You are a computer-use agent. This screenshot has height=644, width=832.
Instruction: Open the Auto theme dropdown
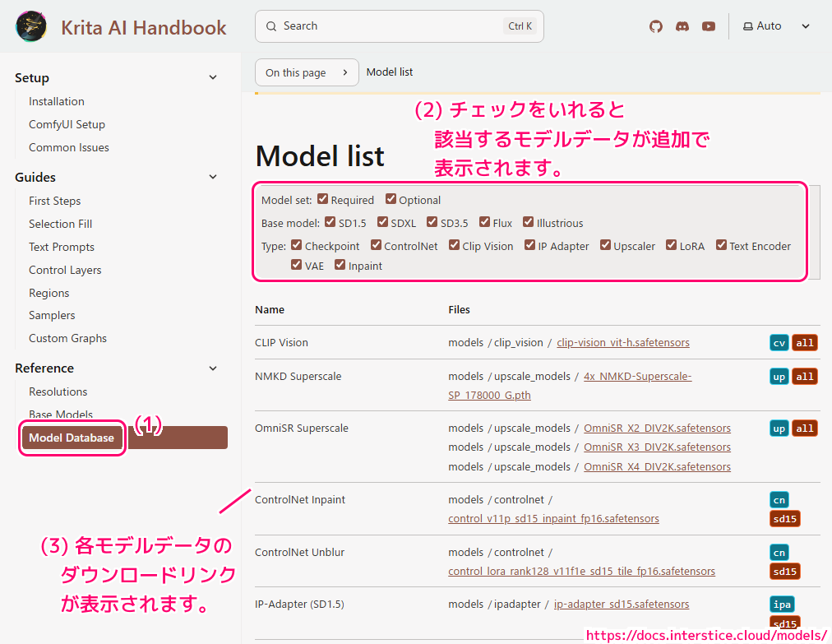(x=776, y=26)
